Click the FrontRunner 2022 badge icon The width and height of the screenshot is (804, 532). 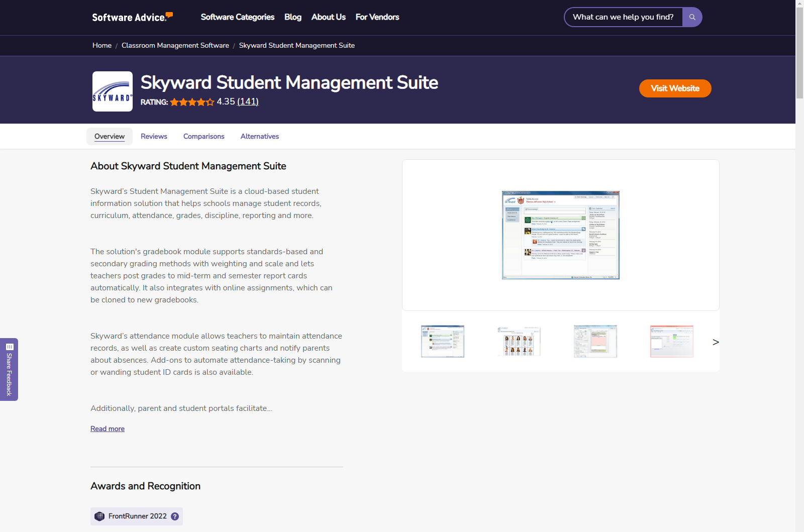[99, 516]
